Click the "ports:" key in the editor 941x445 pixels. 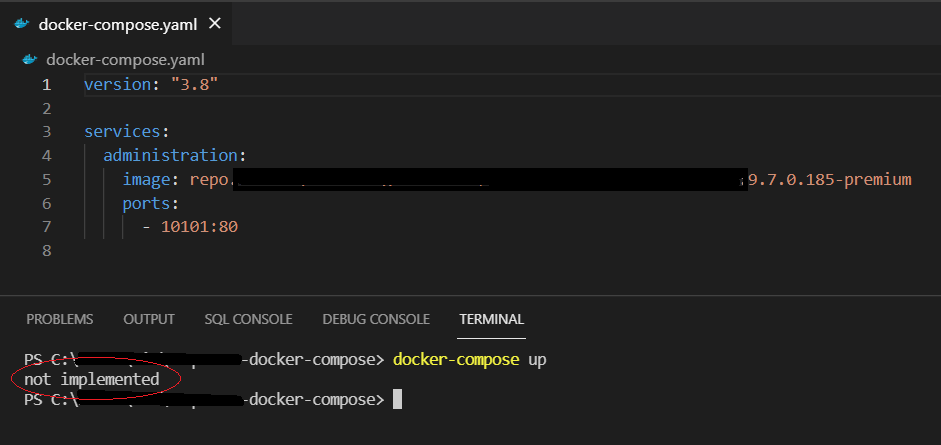pos(152,203)
